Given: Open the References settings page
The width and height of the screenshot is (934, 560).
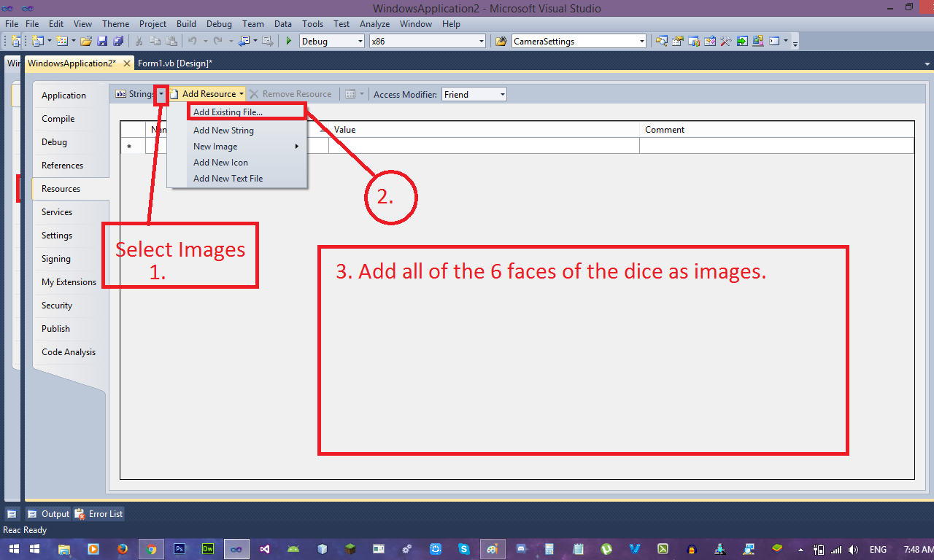Looking at the screenshot, I should [x=62, y=166].
